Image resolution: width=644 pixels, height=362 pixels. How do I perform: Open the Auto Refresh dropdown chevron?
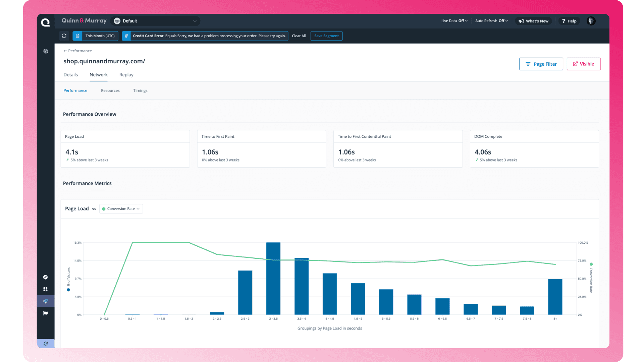507,21
